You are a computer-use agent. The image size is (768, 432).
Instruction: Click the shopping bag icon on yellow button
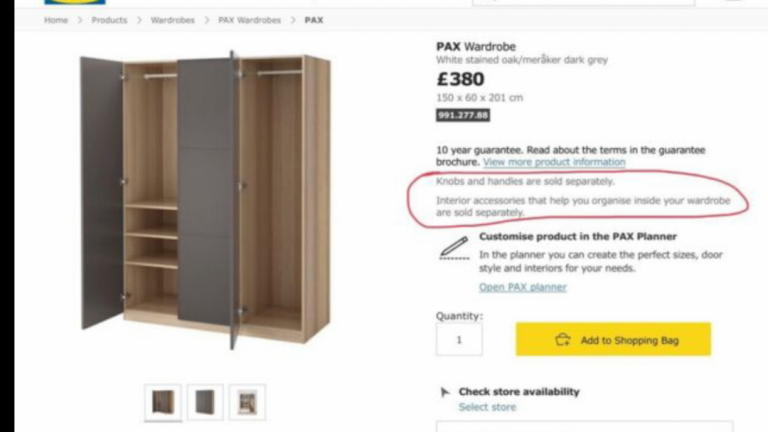pos(563,340)
